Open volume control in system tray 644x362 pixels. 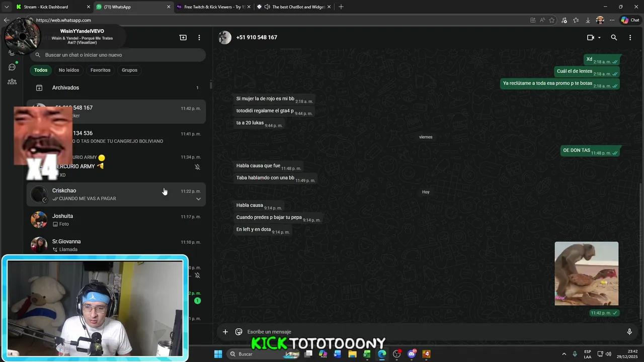point(609,354)
